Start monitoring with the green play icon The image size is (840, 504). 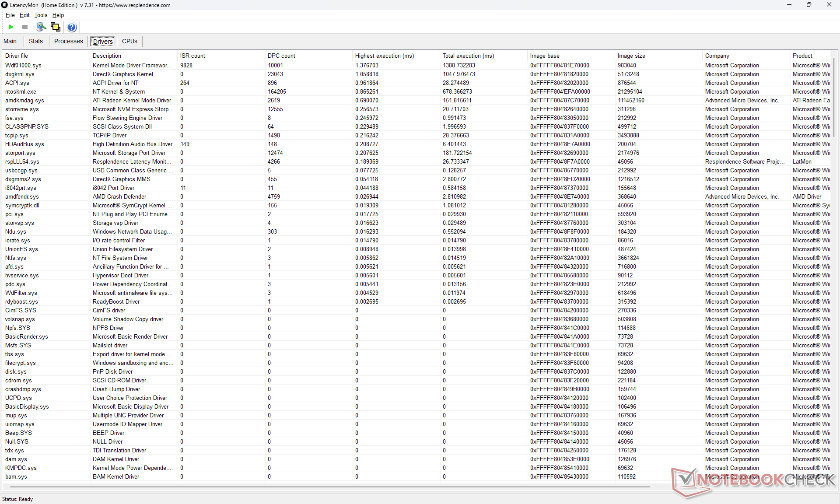click(11, 27)
